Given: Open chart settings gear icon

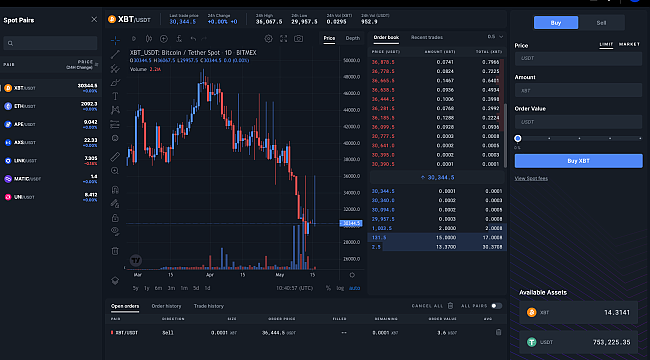Looking at the screenshot, I should point(269,39).
